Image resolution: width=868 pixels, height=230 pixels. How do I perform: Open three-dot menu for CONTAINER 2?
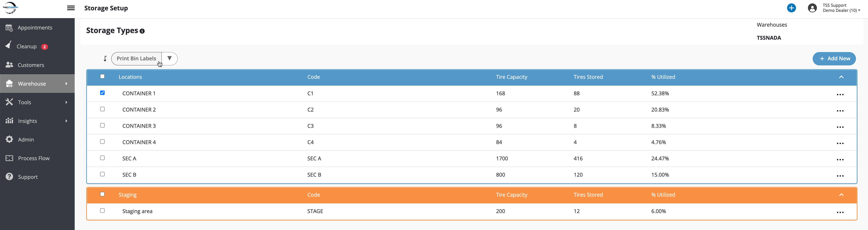pos(840,111)
